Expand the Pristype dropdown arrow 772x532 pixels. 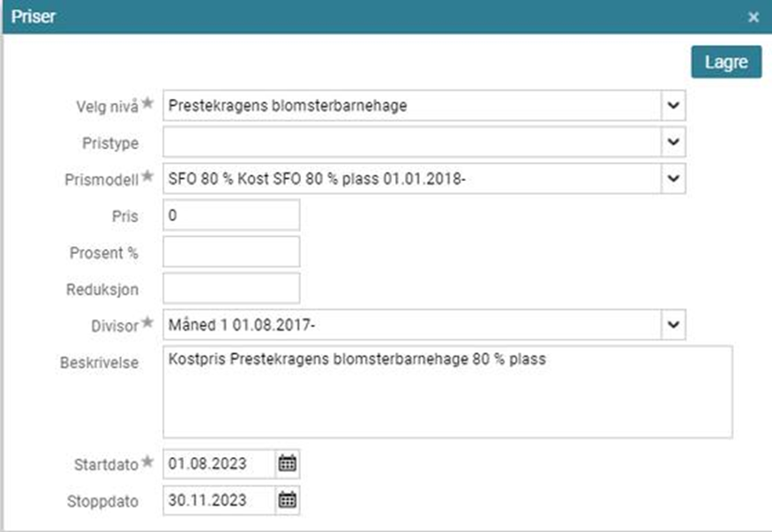673,142
